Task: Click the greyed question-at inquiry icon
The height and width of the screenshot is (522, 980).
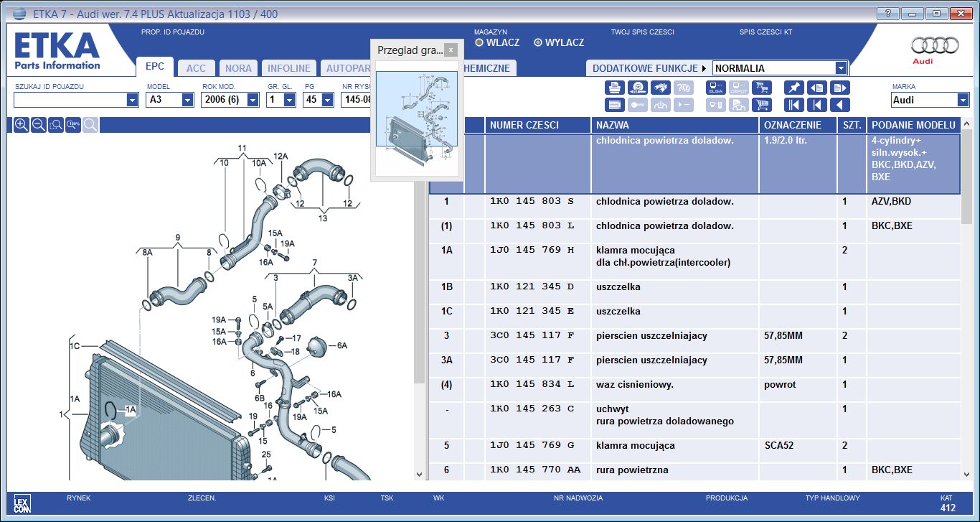Action: [x=684, y=88]
